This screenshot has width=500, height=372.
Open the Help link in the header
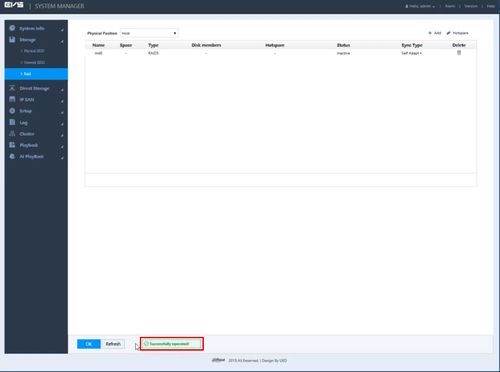tap(491, 6)
